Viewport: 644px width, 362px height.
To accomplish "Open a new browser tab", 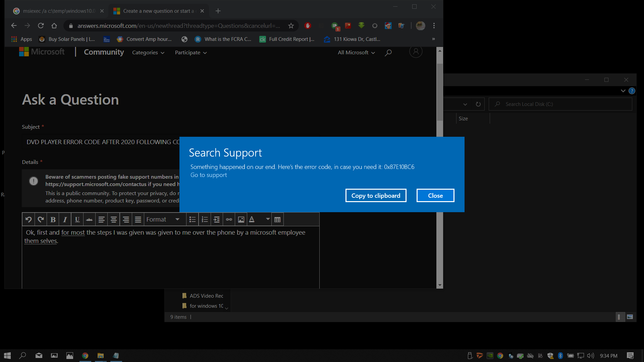I will coord(218,11).
